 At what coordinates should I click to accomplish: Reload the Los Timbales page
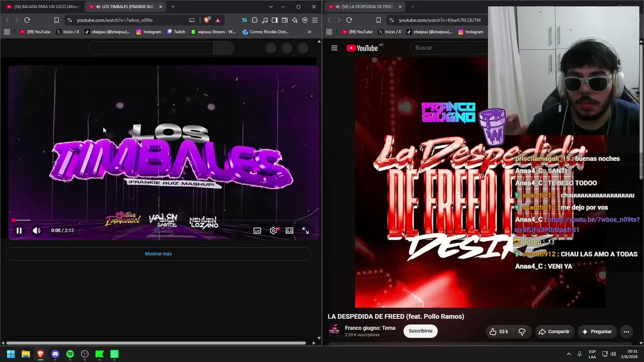click(27, 20)
